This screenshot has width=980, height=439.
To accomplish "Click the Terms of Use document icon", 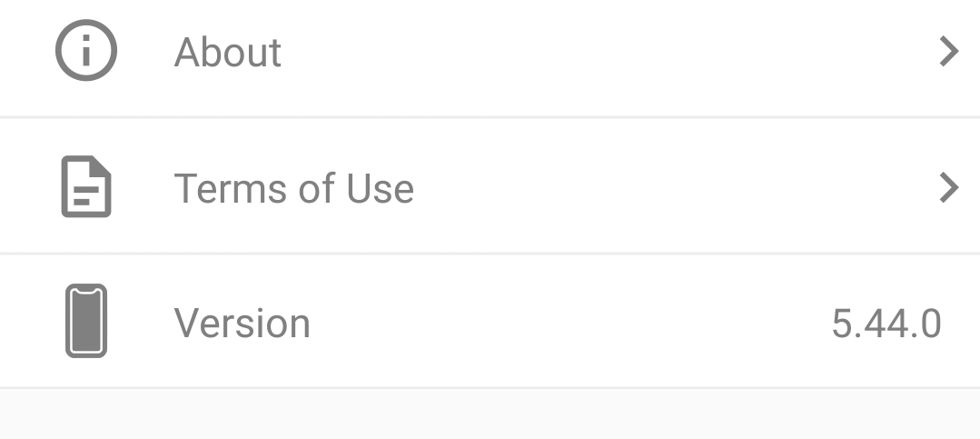I will click(x=86, y=187).
